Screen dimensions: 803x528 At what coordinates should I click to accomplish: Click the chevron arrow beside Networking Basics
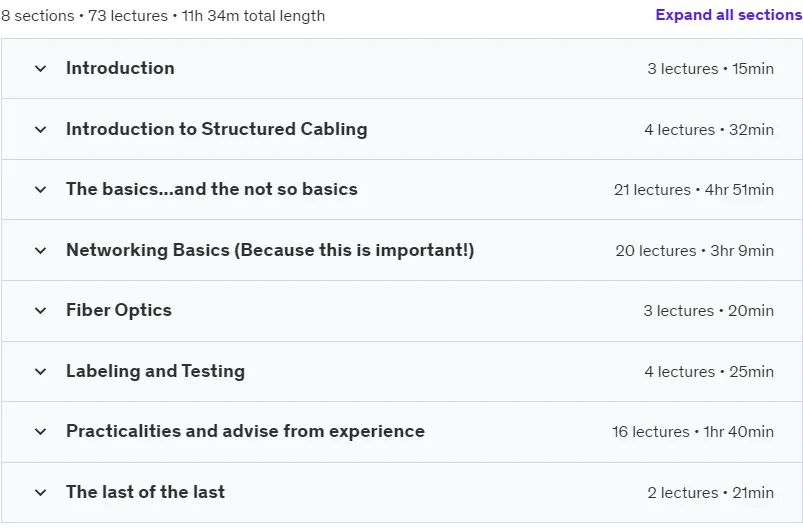click(40, 250)
